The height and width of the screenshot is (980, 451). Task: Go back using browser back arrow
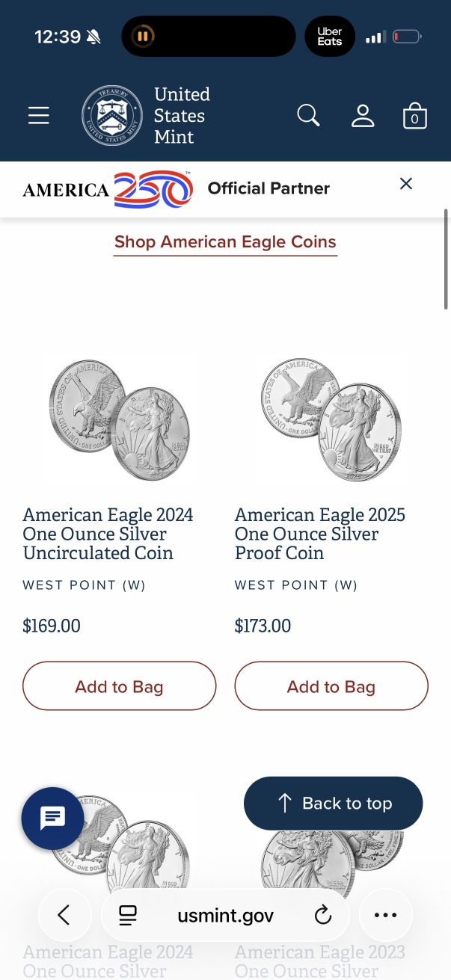click(64, 915)
